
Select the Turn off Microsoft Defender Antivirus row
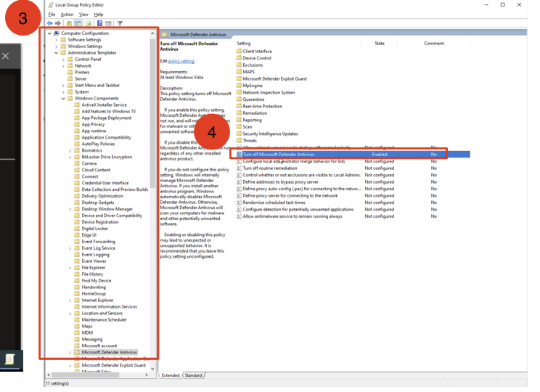tap(353, 155)
